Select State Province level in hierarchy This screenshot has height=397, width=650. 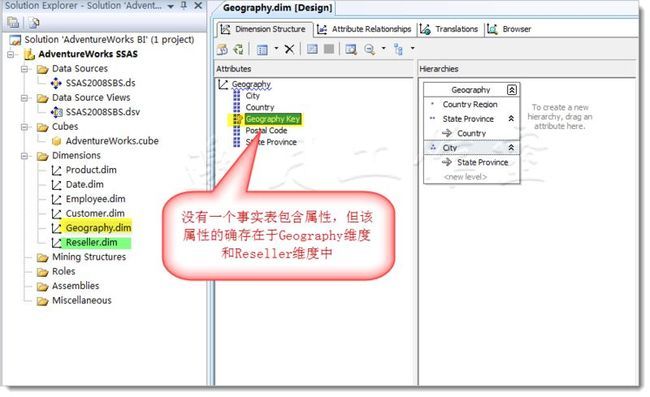click(468, 119)
